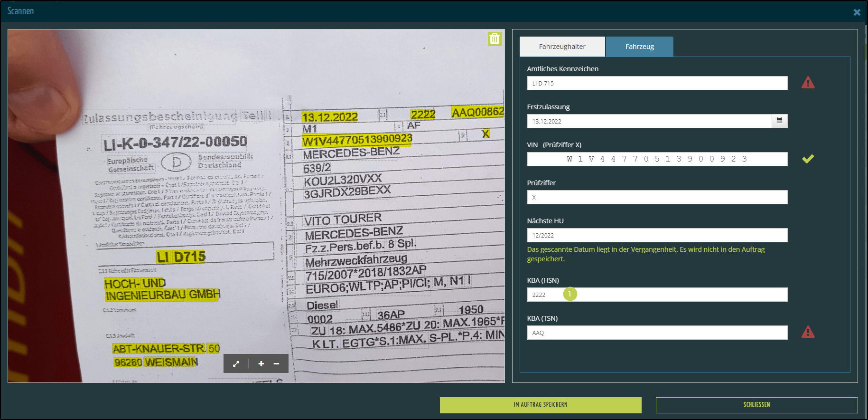Screen dimensions: 868x420
Task: Close the Scannen dialog with X
Action: pyautogui.click(x=857, y=12)
